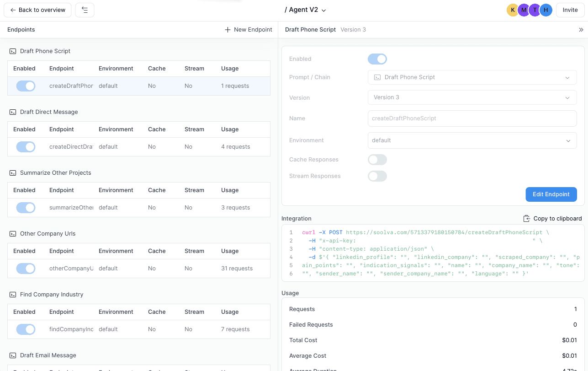Viewport: 588px width, 371px height.
Task: Click the Summarize Other Projects prompt icon
Action: coord(13,173)
